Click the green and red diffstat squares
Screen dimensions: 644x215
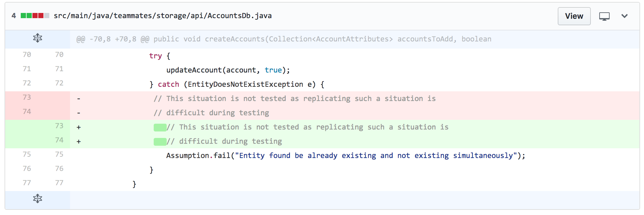point(35,16)
